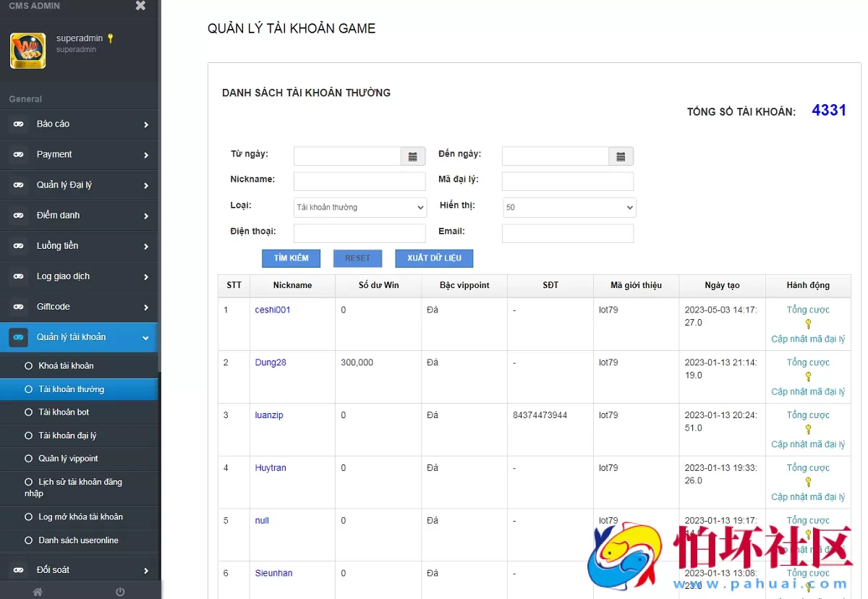The width and height of the screenshot is (868, 599).
Task: Click the key icon in Dung28's action row
Action: coord(807,377)
